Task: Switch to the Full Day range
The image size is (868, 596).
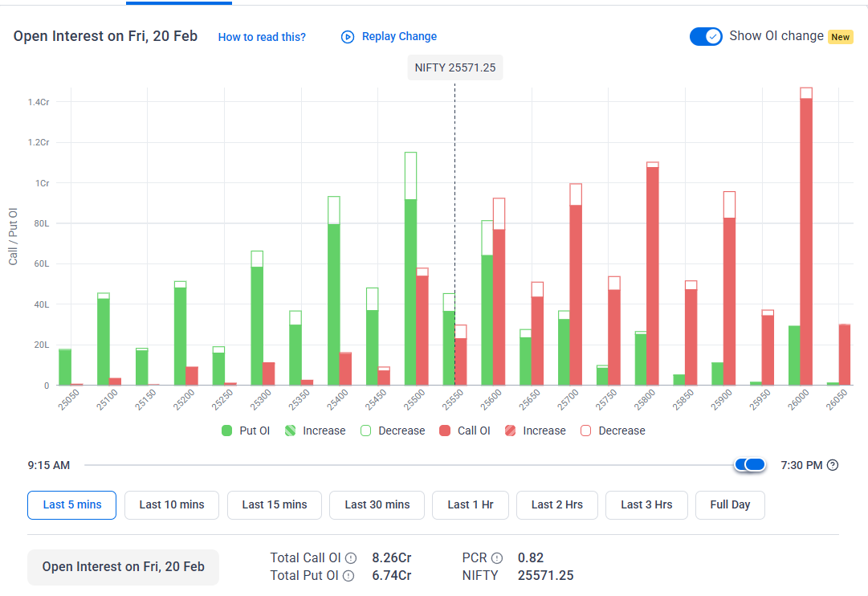Action: point(730,504)
